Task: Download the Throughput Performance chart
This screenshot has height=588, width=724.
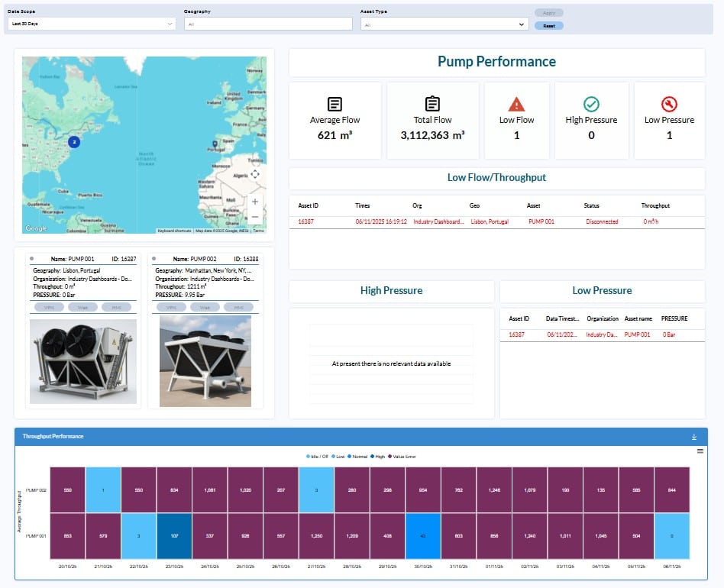Action: 694,437
